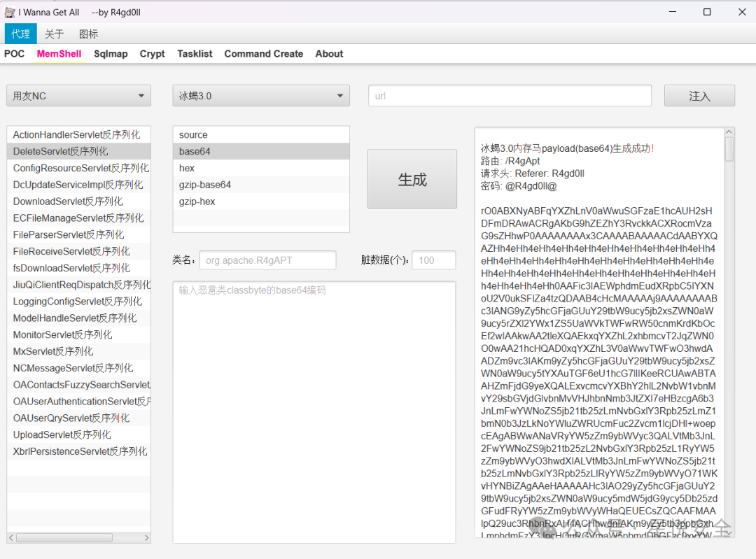The image size is (756, 559).
Task: Switch to the Tasklist tab
Action: click(x=195, y=54)
